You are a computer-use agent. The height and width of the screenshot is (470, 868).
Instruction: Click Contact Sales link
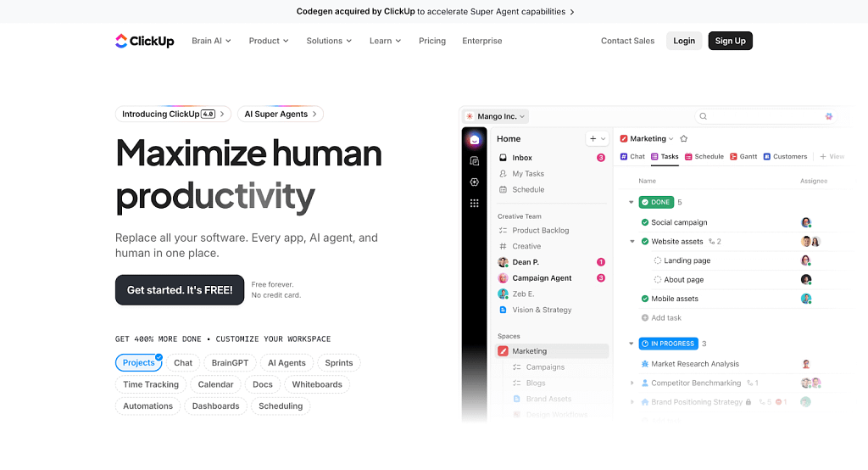point(628,41)
